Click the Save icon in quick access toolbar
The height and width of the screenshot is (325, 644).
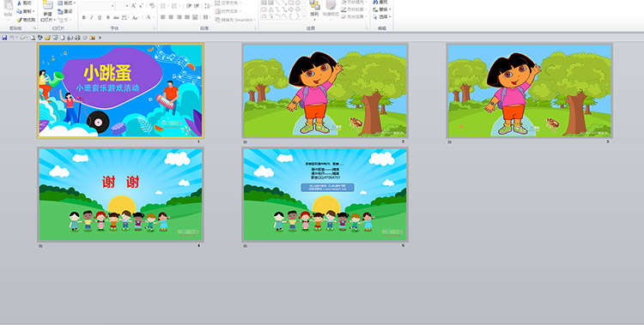pos(4,38)
